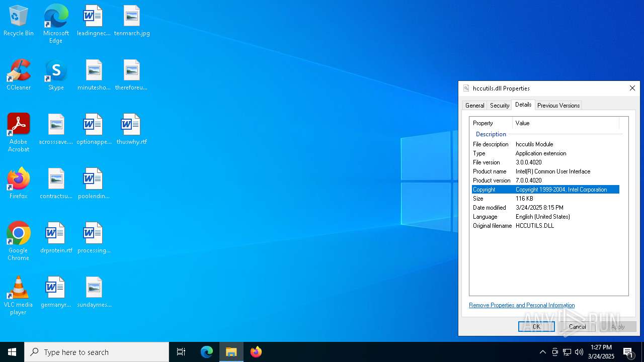Select the minutesho image file icon

click(x=94, y=75)
